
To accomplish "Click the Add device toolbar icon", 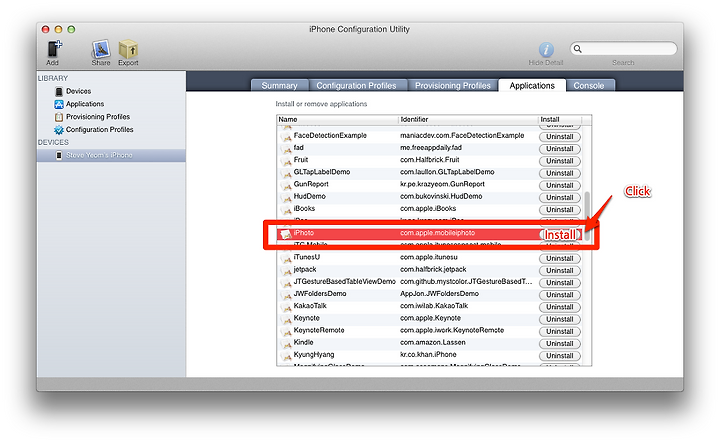I will [54, 49].
